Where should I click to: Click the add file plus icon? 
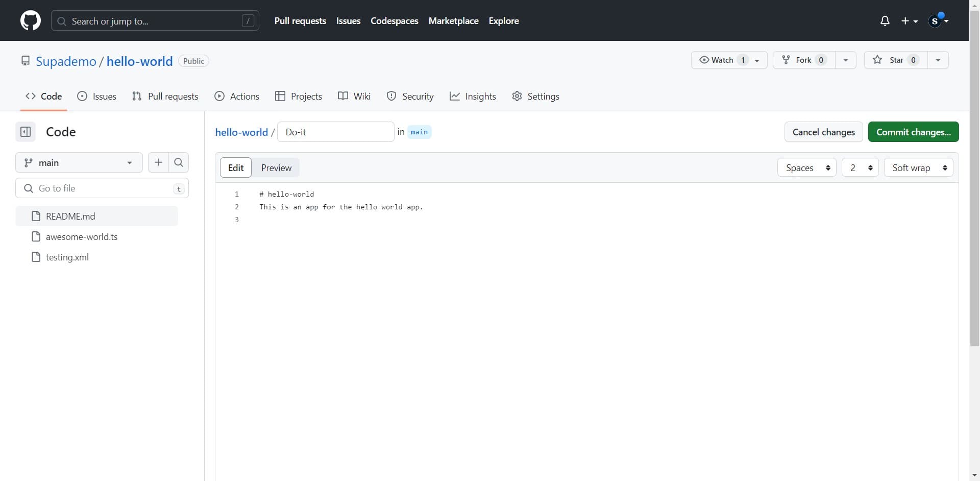pyautogui.click(x=159, y=162)
